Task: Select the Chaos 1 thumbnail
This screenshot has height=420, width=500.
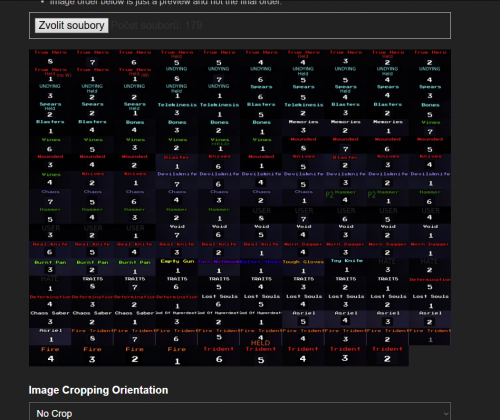Action: click(303, 197)
